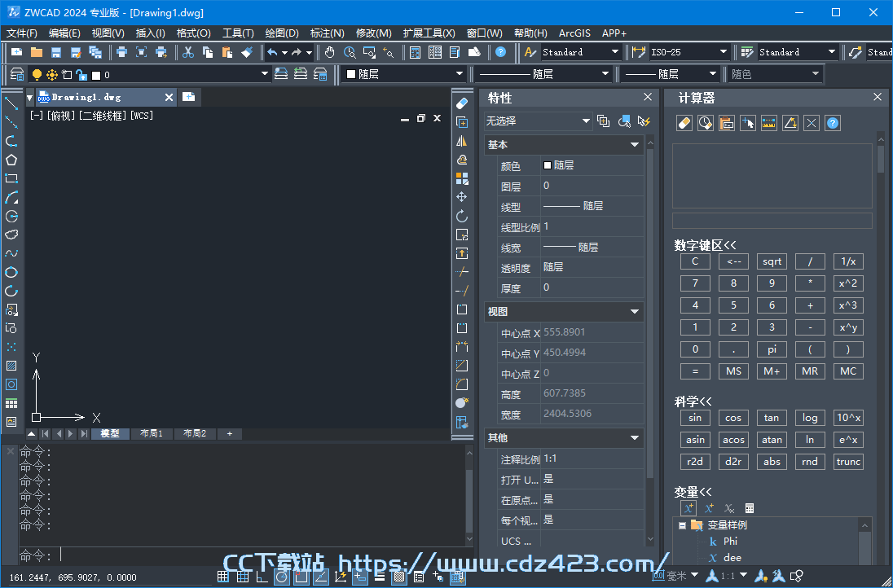Image resolution: width=893 pixels, height=588 pixels.
Task: Select the Rotate tool
Action: click(462, 216)
